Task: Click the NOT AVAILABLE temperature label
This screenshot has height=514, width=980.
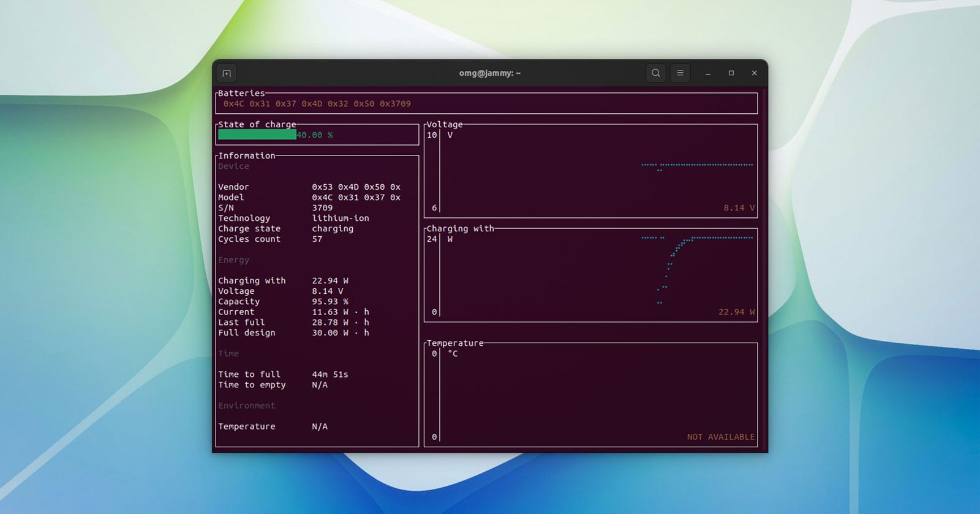Action: 720,437
